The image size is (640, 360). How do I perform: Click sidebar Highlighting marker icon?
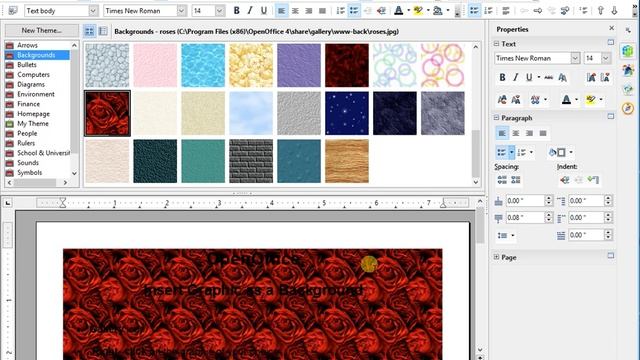coord(591,99)
